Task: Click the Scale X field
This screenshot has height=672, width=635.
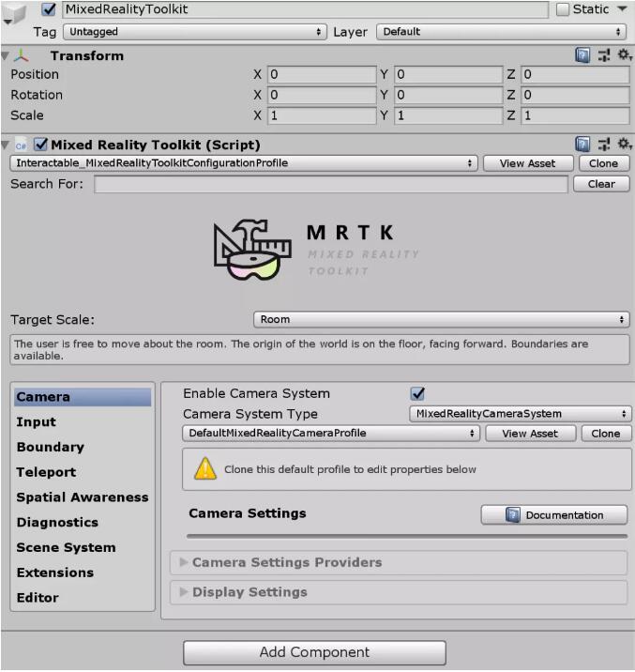Action: [x=322, y=115]
